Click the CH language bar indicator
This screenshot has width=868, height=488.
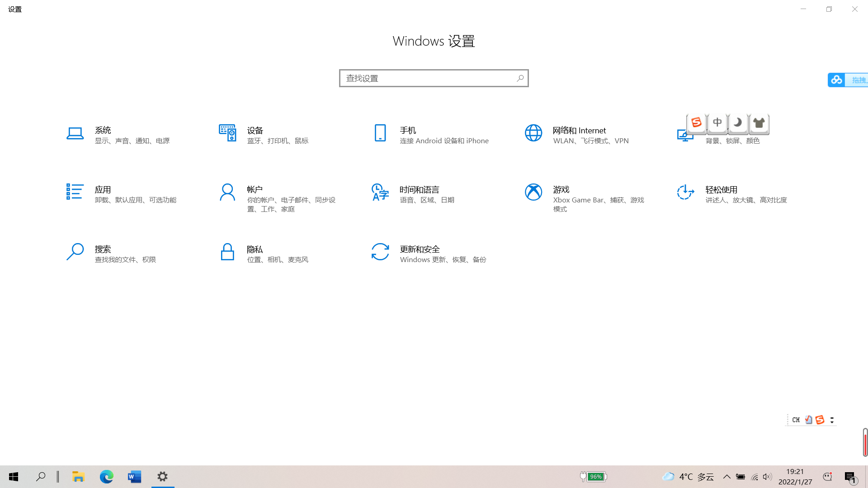(796, 420)
